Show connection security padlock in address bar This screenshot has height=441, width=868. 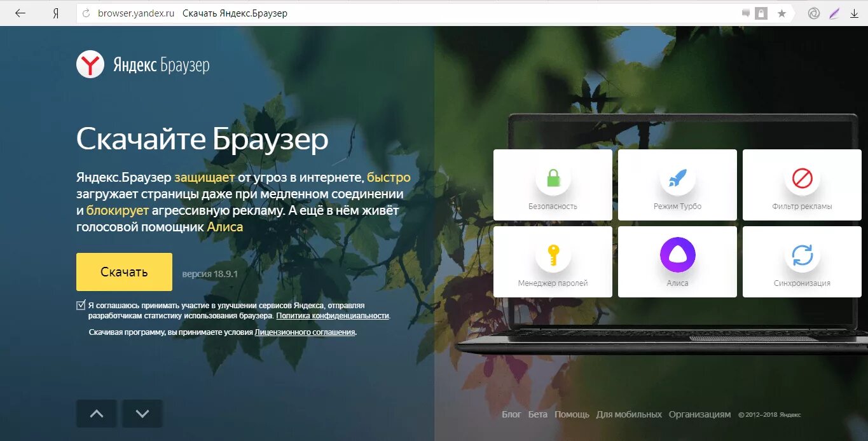point(761,13)
